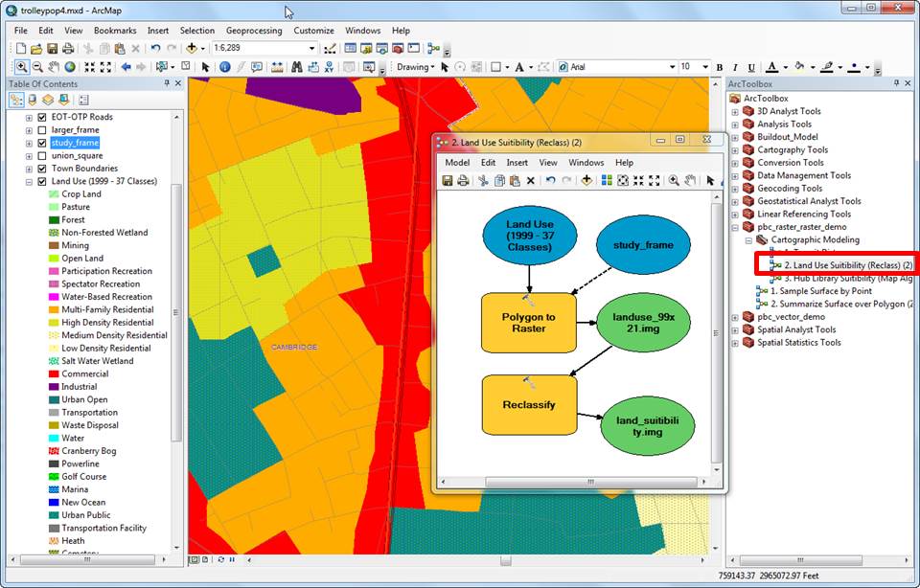Click the Commercial red color swatch
Screen dimensions: 920x588
click(x=54, y=374)
